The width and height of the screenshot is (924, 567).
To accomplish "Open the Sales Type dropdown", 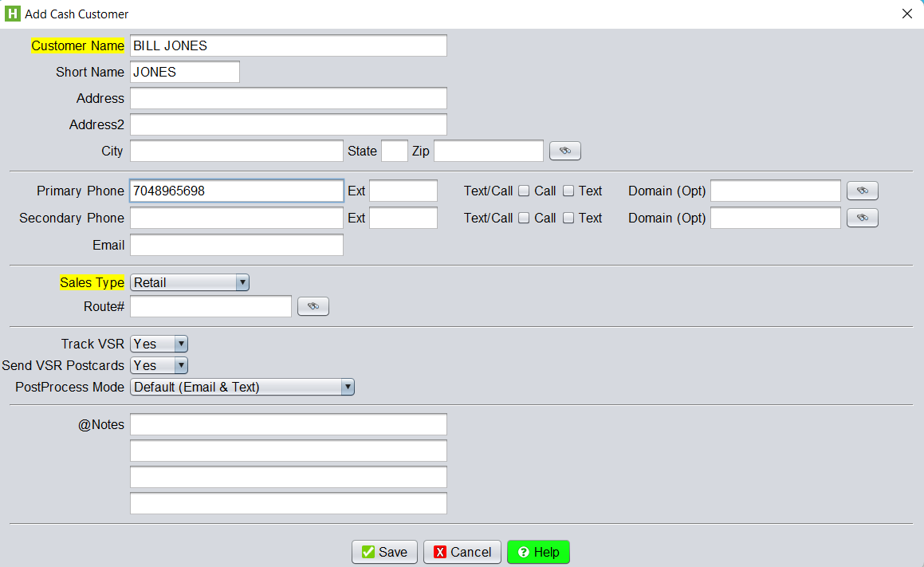I will tap(190, 282).
